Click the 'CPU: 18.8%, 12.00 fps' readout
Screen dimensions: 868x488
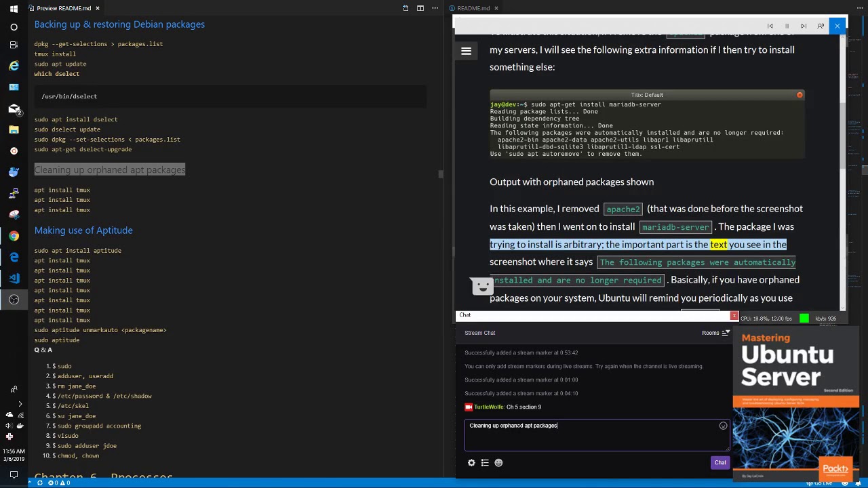[x=766, y=319]
